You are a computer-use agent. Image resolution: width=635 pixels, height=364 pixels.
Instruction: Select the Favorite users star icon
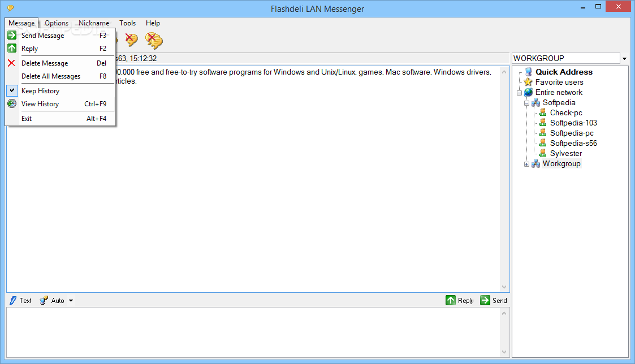[x=528, y=82]
